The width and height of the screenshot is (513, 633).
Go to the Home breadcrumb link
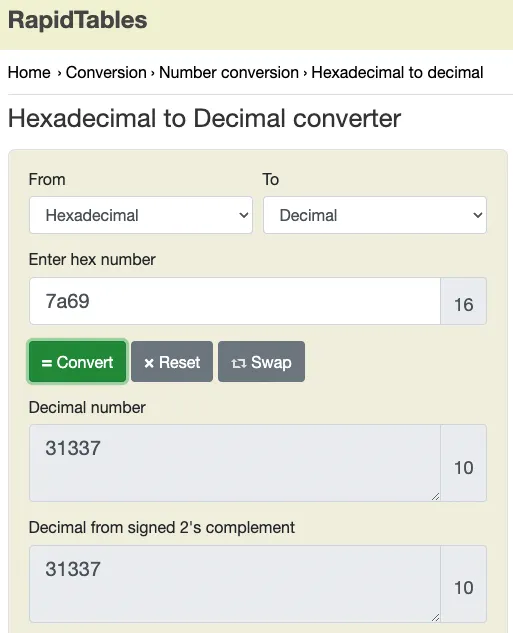pyautogui.click(x=29, y=73)
